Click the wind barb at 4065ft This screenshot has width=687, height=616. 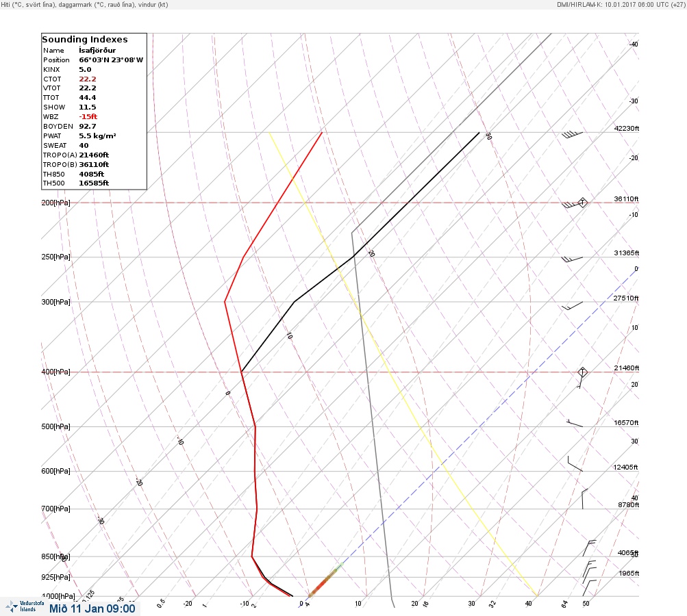589,548
